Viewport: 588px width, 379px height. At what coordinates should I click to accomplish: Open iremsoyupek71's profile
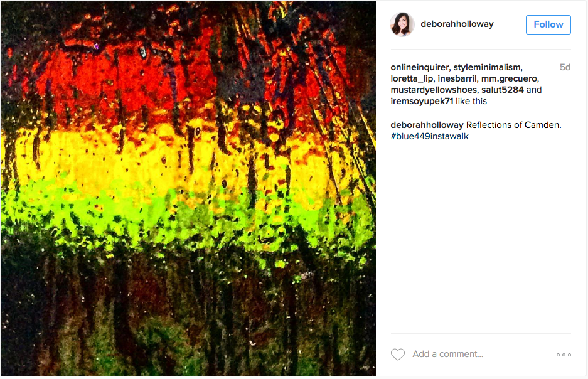tap(422, 101)
